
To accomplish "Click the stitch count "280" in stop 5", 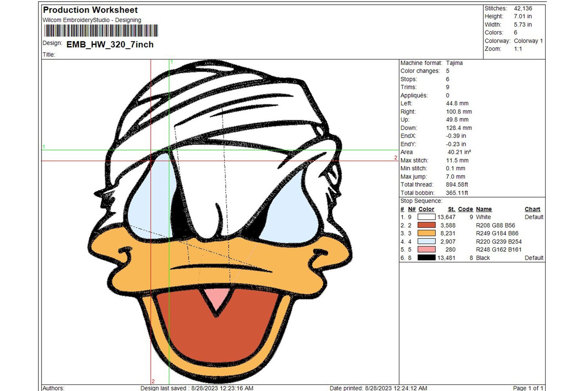I will point(450,250).
